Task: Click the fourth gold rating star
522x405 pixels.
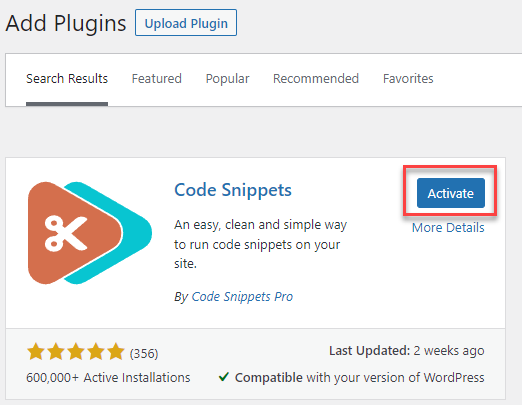Action: (96, 352)
